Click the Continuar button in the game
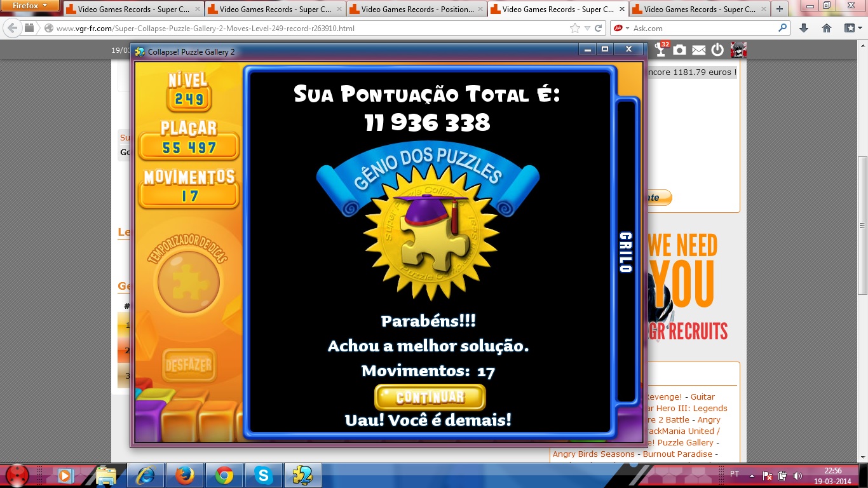The width and height of the screenshot is (868, 488). pyautogui.click(x=430, y=397)
